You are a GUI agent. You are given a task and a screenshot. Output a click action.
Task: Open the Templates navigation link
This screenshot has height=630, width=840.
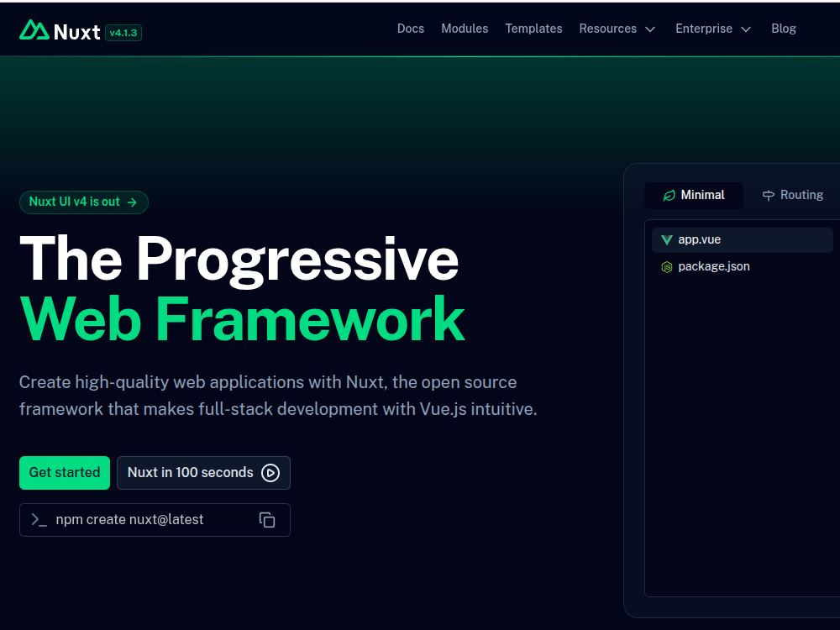(533, 29)
